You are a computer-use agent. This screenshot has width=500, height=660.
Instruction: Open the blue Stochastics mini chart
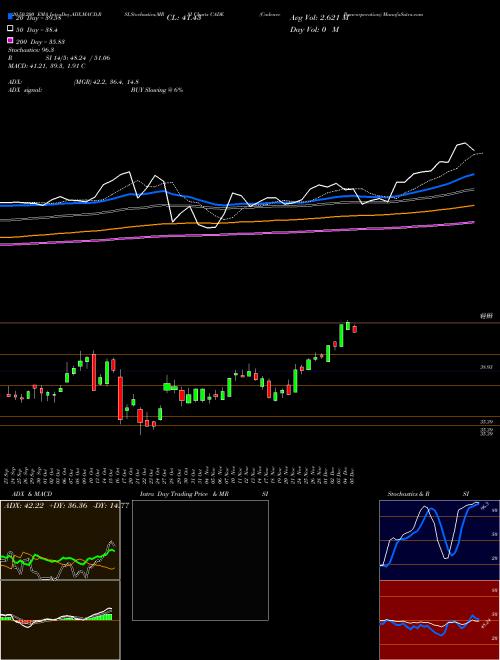tap(439, 540)
